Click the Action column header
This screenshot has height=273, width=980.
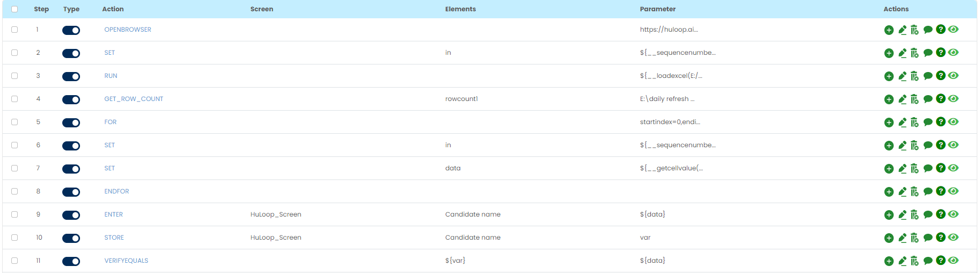click(x=113, y=9)
